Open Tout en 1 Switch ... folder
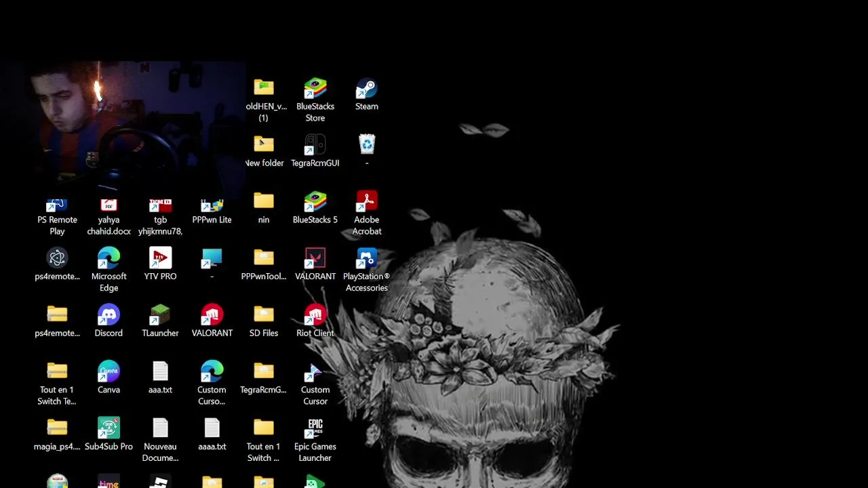The height and width of the screenshot is (488, 868). [264, 441]
